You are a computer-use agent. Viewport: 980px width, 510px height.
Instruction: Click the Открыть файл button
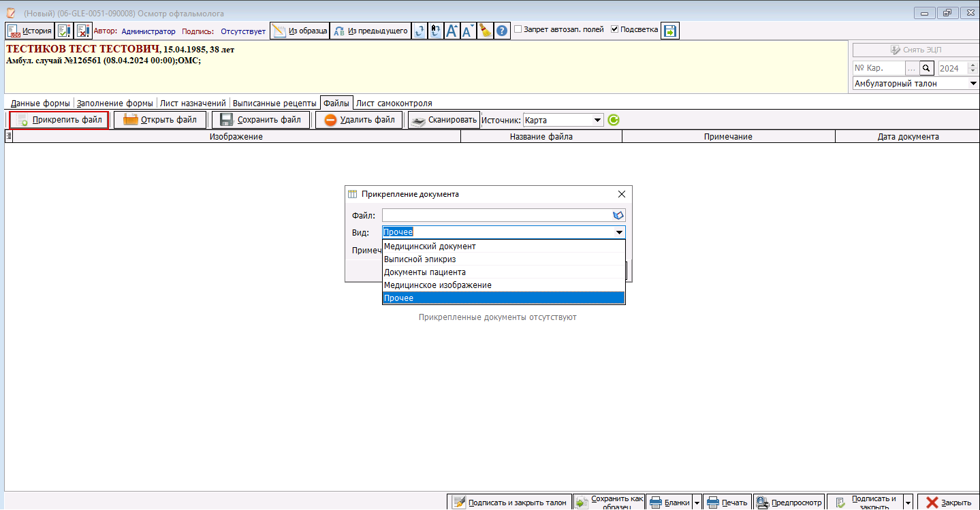(160, 120)
